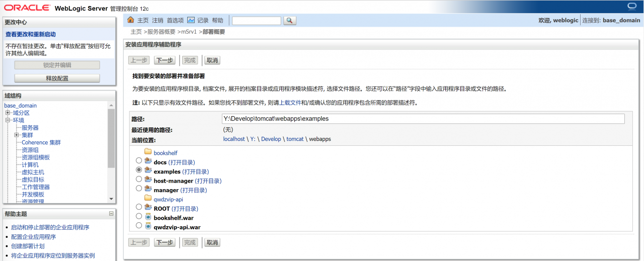The image size is (644, 261).
Task: Click the toolbar search input box
Action: click(257, 21)
